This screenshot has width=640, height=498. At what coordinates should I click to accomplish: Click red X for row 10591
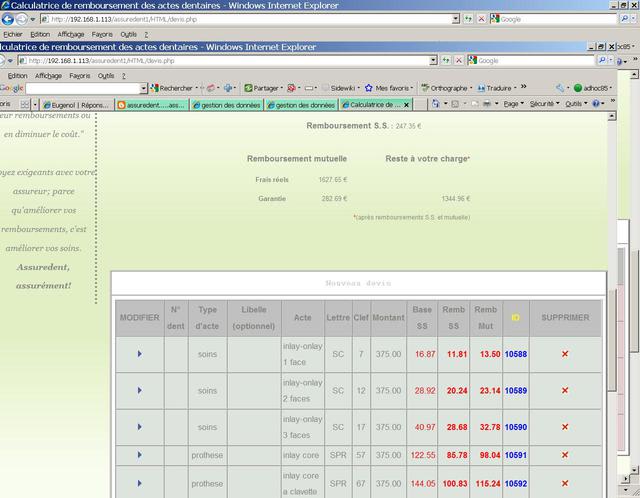coord(565,455)
